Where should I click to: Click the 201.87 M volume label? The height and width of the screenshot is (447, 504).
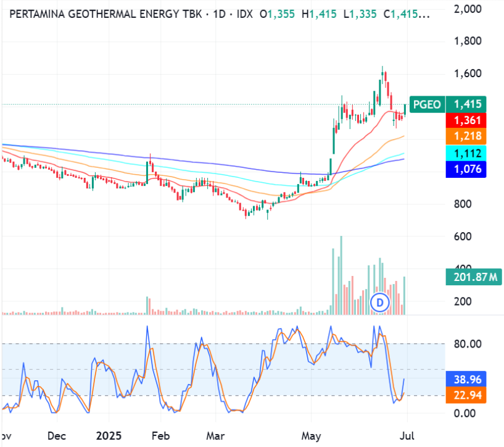[x=474, y=277]
